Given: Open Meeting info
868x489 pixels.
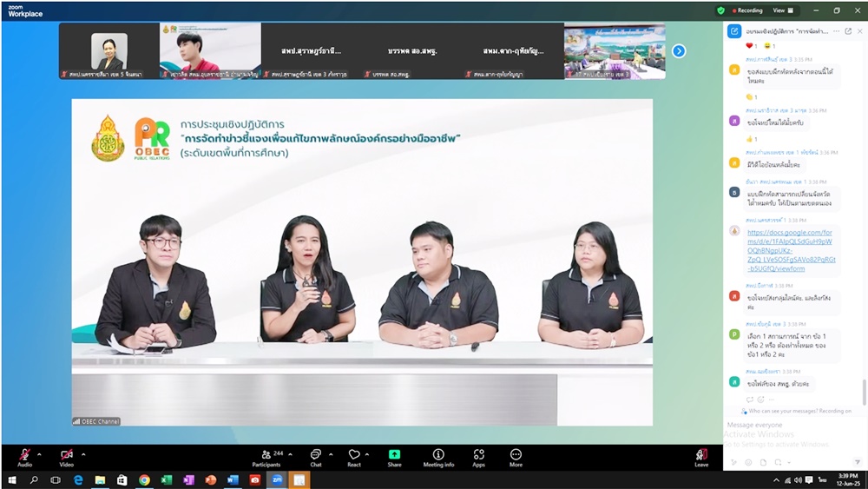Looking at the screenshot, I should [x=438, y=458].
